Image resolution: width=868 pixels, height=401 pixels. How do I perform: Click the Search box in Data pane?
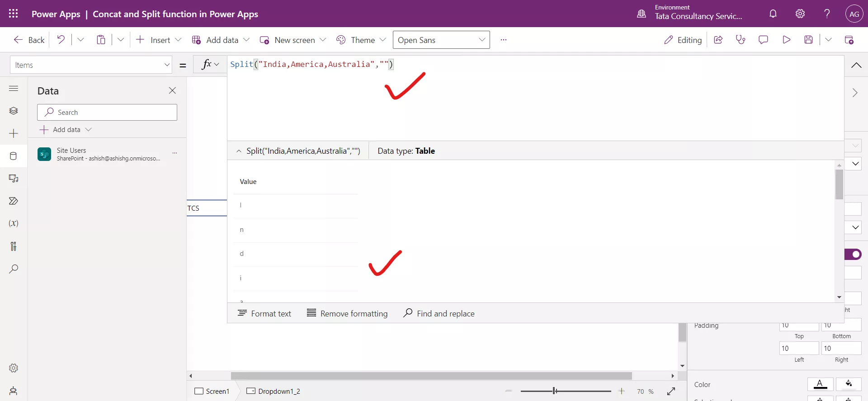[x=107, y=112]
